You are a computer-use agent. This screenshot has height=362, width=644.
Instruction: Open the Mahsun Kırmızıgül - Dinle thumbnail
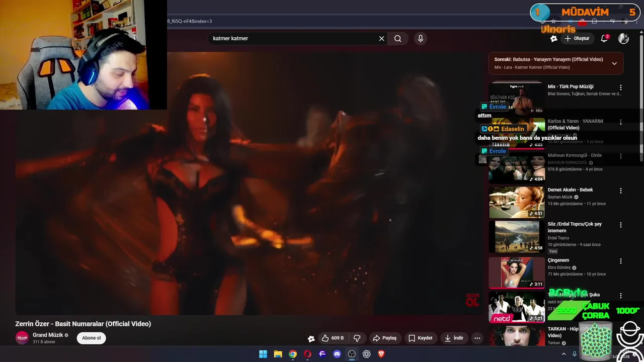[x=517, y=167]
